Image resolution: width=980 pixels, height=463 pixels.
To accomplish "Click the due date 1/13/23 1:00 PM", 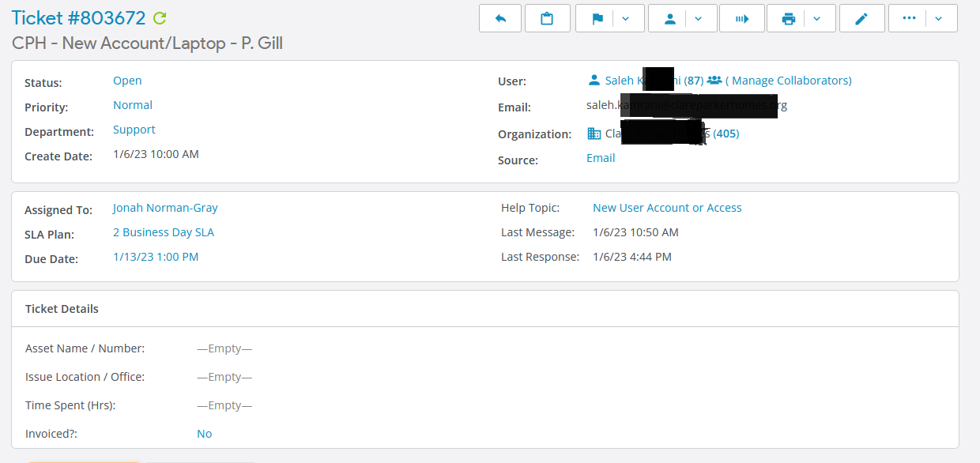I will point(156,257).
